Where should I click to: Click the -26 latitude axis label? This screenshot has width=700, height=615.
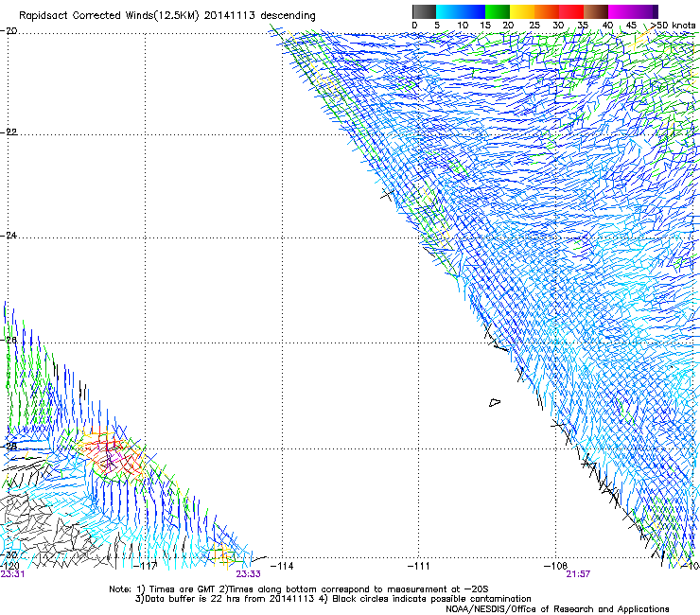pyautogui.click(x=9, y=340)
